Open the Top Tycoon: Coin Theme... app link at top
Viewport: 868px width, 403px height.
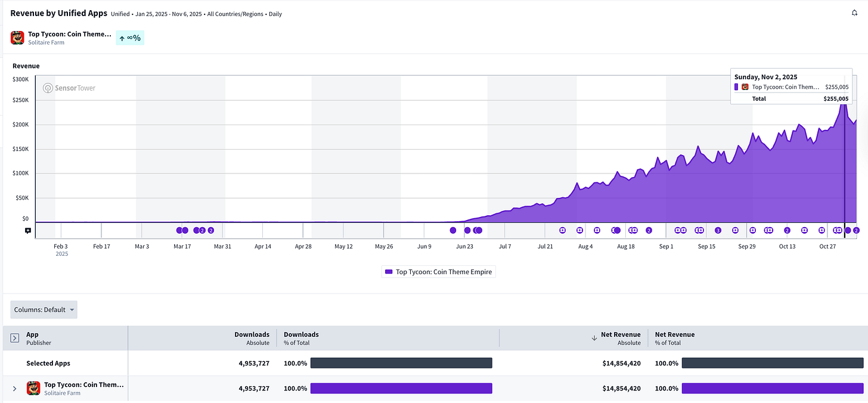click(x=69, y=34)
